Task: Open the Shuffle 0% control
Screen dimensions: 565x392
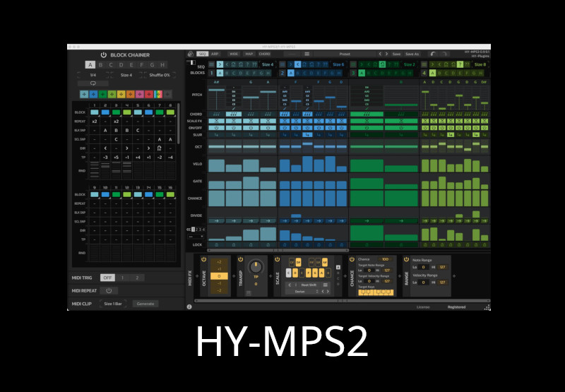Action: tap(160, 75)
